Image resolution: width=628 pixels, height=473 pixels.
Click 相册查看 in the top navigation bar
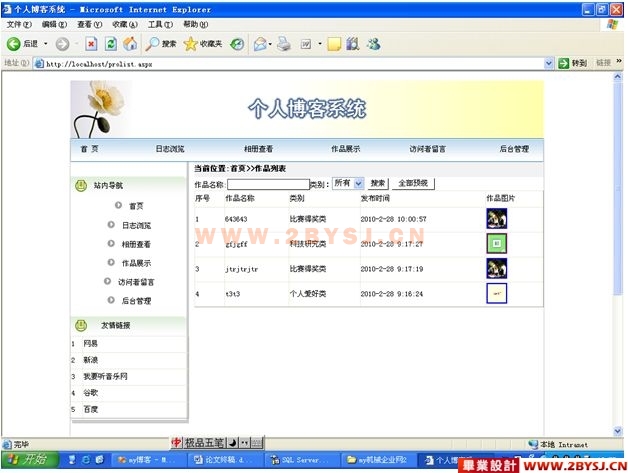[258, 149]
